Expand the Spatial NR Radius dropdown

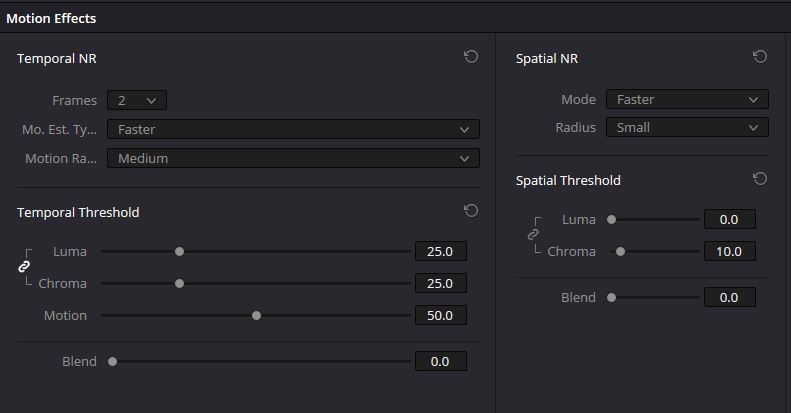tap(687, 127)
